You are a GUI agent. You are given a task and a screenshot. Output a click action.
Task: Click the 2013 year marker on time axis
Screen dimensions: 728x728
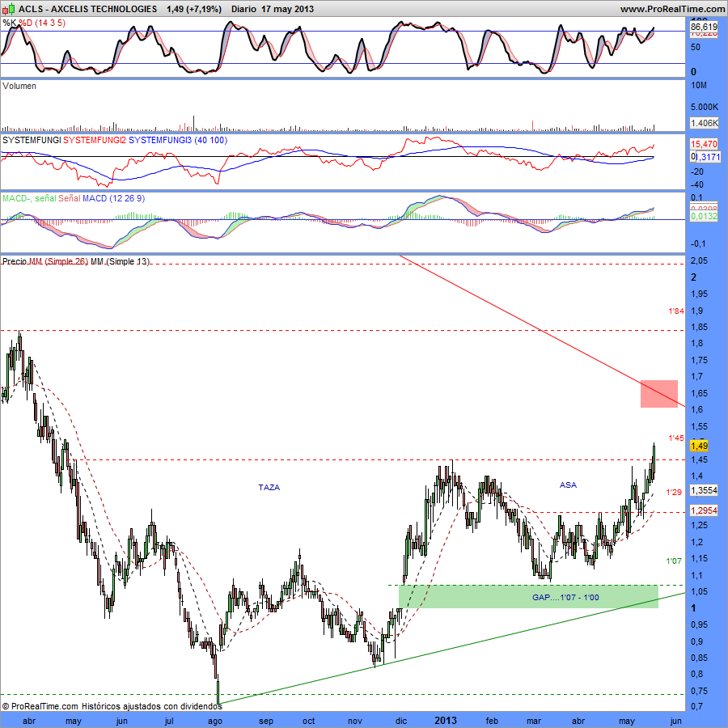(446, 721)
